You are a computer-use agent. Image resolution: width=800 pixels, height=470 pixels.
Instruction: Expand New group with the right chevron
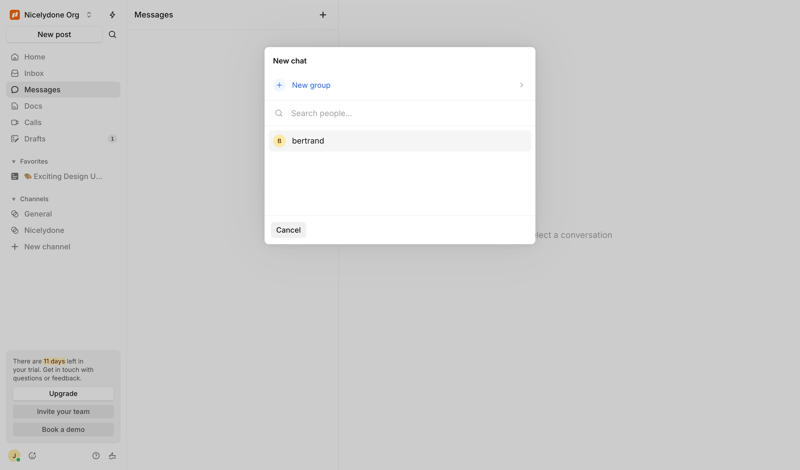coord(521,86)
